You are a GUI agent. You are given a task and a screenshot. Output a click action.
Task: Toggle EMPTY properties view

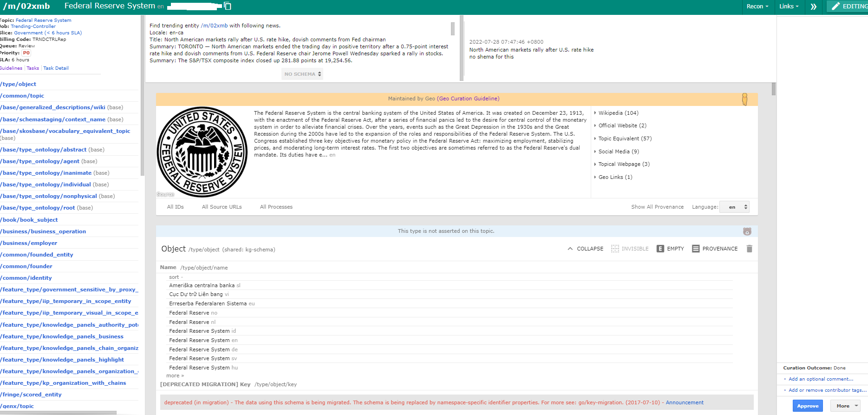[x=670, y=249]
